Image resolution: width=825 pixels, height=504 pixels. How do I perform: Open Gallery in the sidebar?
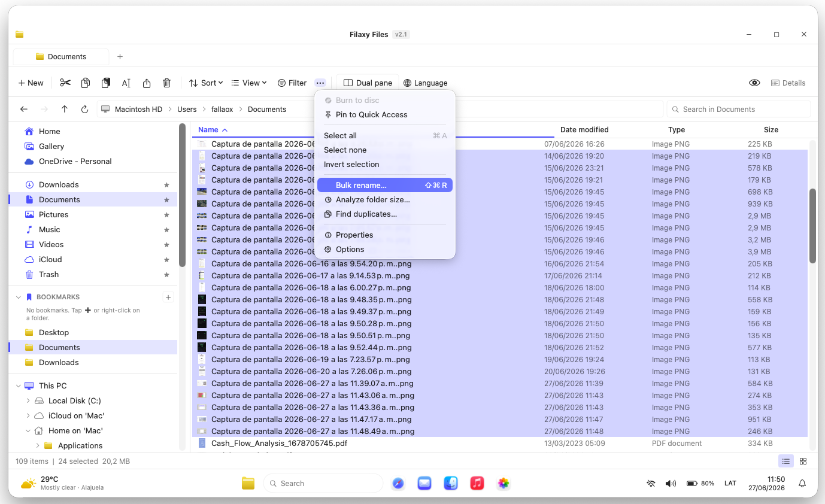[x=93, y=147]
